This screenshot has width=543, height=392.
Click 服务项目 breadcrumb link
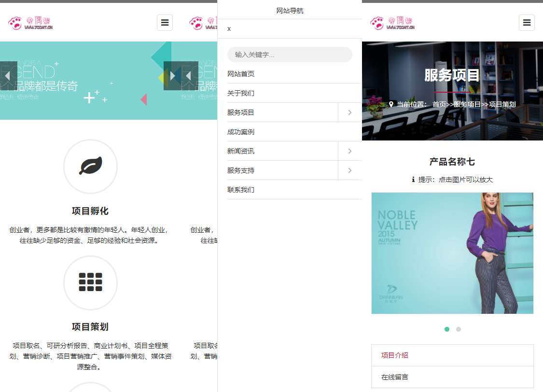tap(467, 104)
